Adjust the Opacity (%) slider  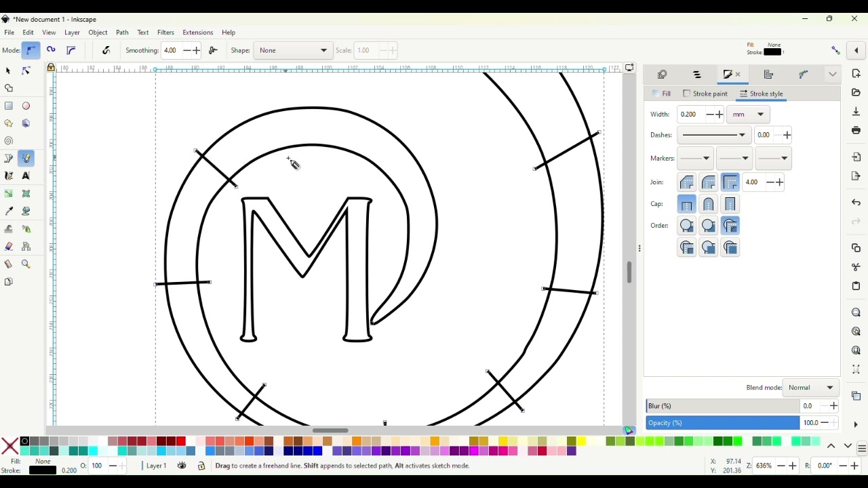coord(722,424)
